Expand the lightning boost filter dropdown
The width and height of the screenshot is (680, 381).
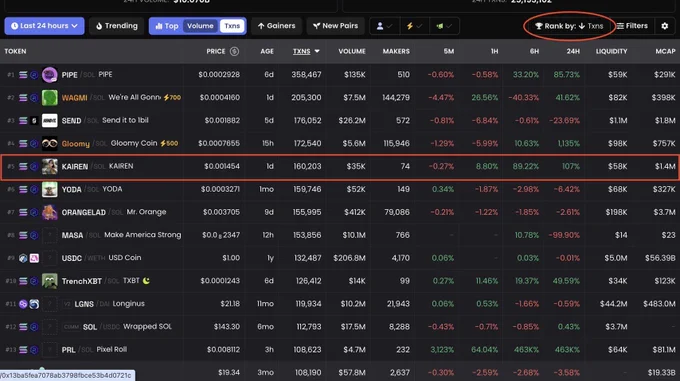point(414,26)
